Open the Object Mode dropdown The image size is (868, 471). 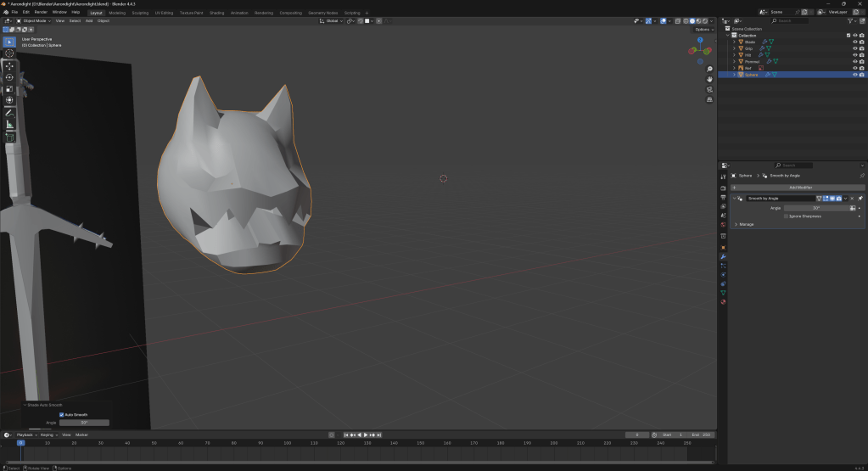(x=36, y=20)
